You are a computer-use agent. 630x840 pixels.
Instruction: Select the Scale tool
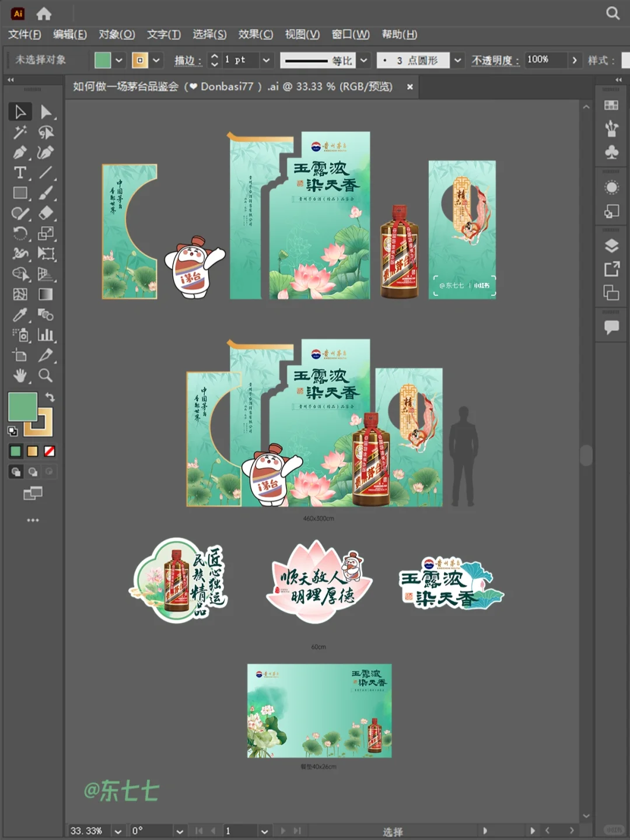[46, 233]
